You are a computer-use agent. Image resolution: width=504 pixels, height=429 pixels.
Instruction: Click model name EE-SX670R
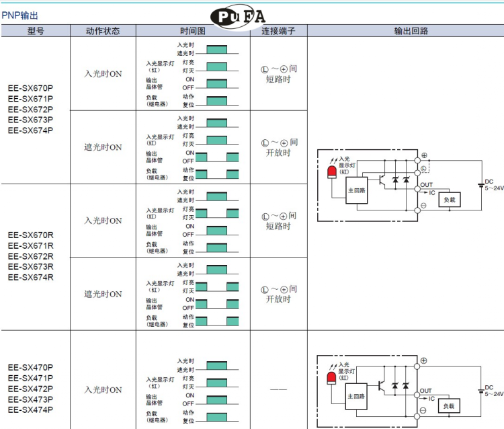click(30, 235)
